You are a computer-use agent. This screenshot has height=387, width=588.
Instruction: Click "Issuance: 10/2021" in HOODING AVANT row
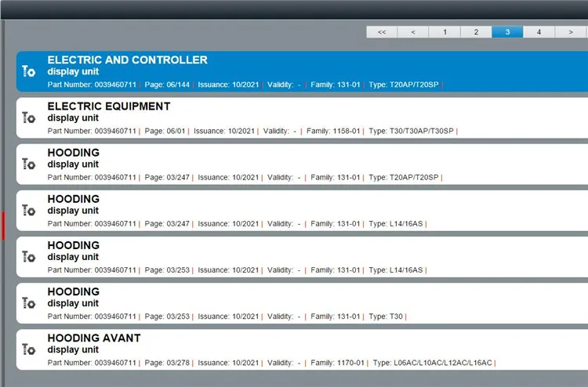click(228, 363)
